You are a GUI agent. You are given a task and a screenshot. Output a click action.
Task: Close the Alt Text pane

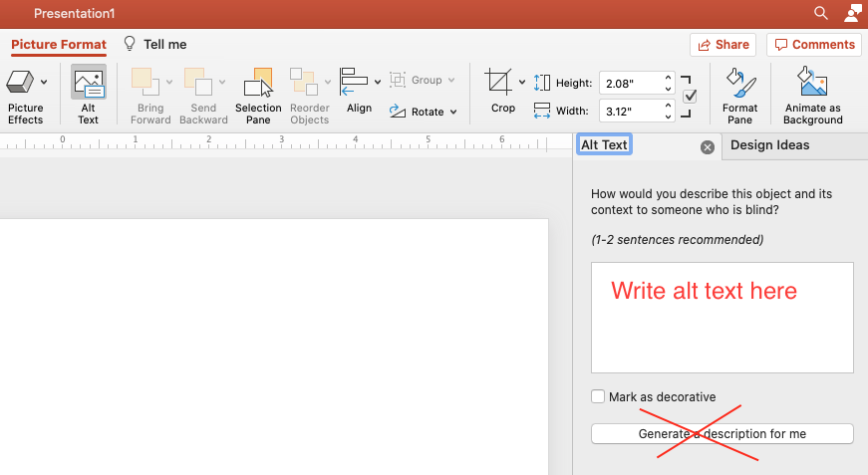click(708, 147)
